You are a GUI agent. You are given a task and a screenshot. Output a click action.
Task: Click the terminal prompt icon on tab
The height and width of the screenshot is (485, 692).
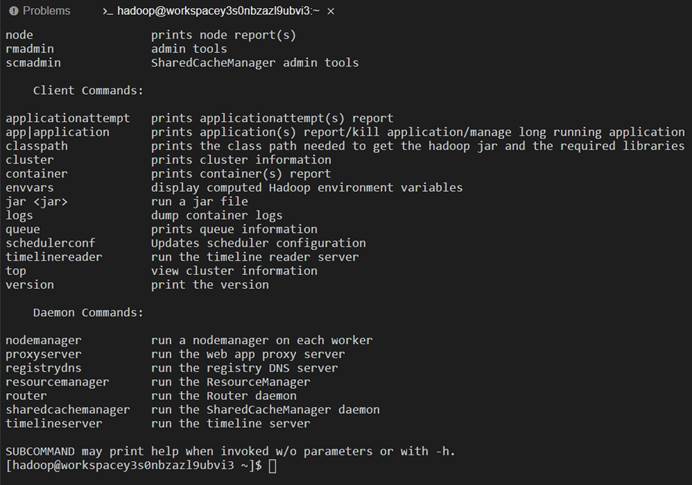[107, 11]
